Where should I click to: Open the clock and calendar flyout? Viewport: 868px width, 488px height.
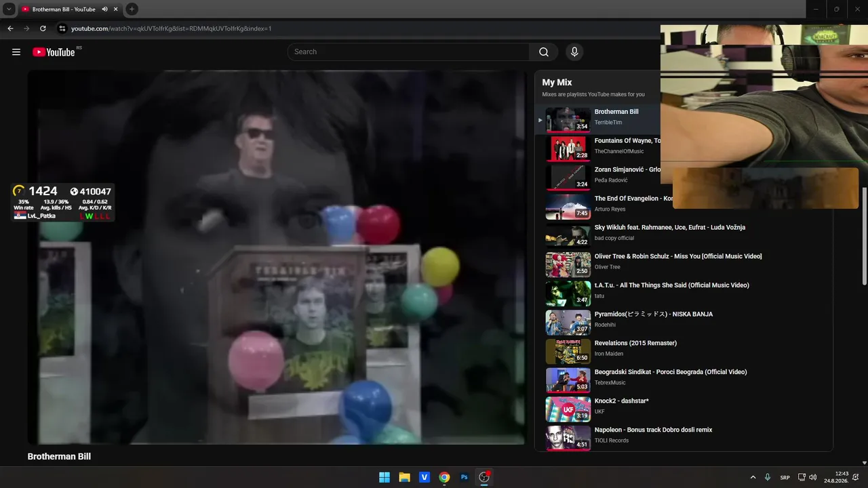click(x=835, y=477)
